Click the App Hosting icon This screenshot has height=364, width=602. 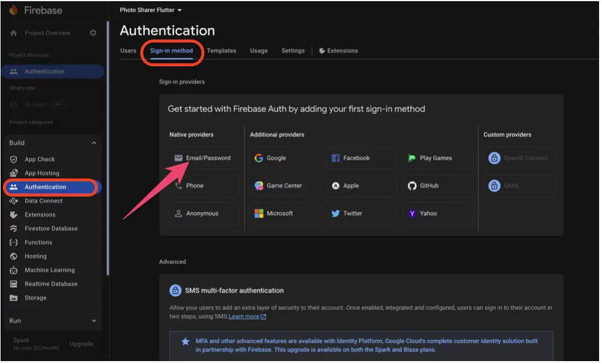13,173
